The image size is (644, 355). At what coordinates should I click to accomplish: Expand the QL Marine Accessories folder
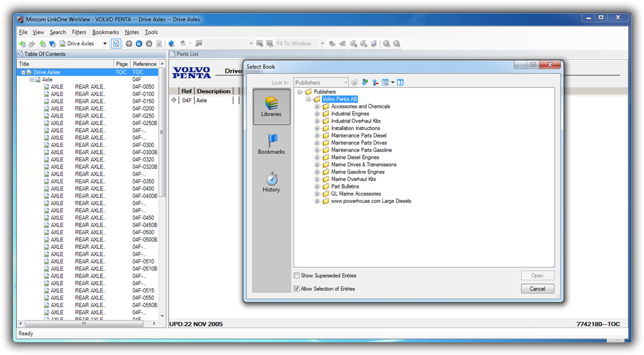pos(317,194)
